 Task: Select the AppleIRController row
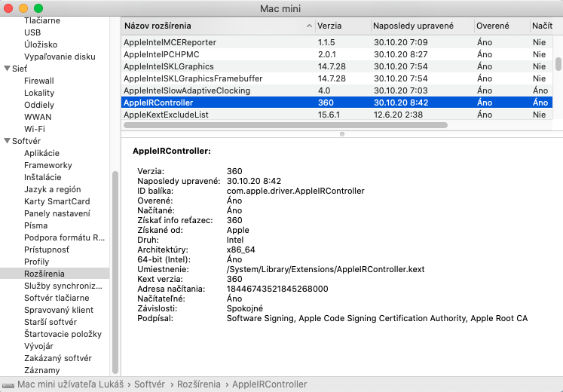(337, 103)
